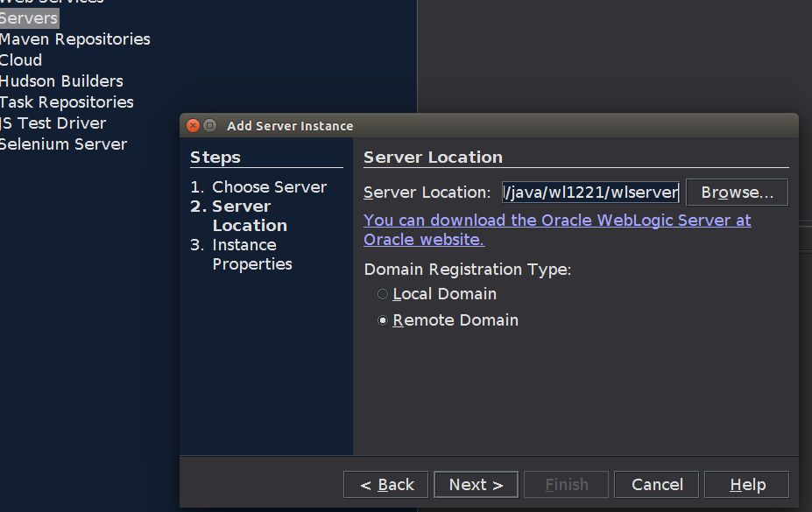The width and height of the screenshot is (812, 512).
Task: Click the 'Add Server Instance' title text
Action: pyautogui.click(x=290, y=126)
